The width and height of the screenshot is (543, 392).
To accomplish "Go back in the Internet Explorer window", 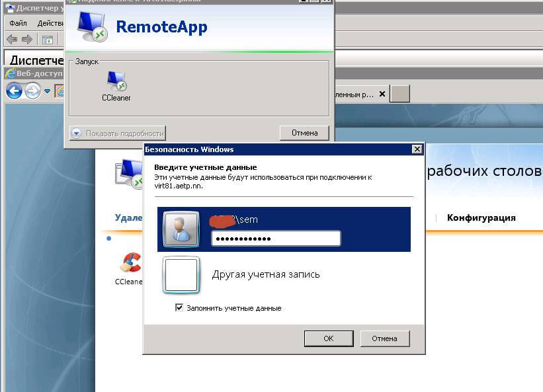I will (14, 91).
